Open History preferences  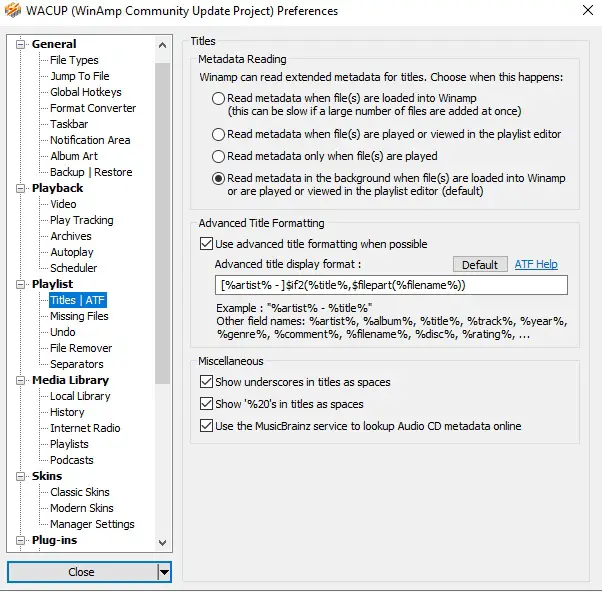click(x=67, y=412)
